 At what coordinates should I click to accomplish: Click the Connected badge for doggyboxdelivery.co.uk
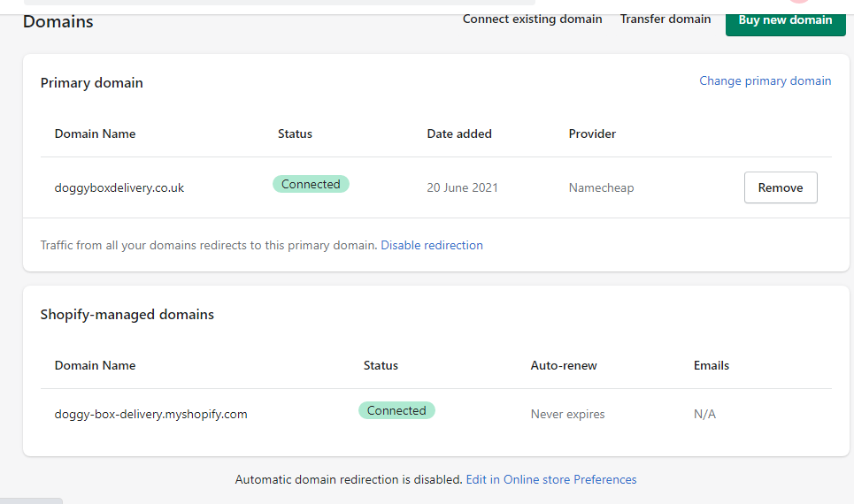311,184
